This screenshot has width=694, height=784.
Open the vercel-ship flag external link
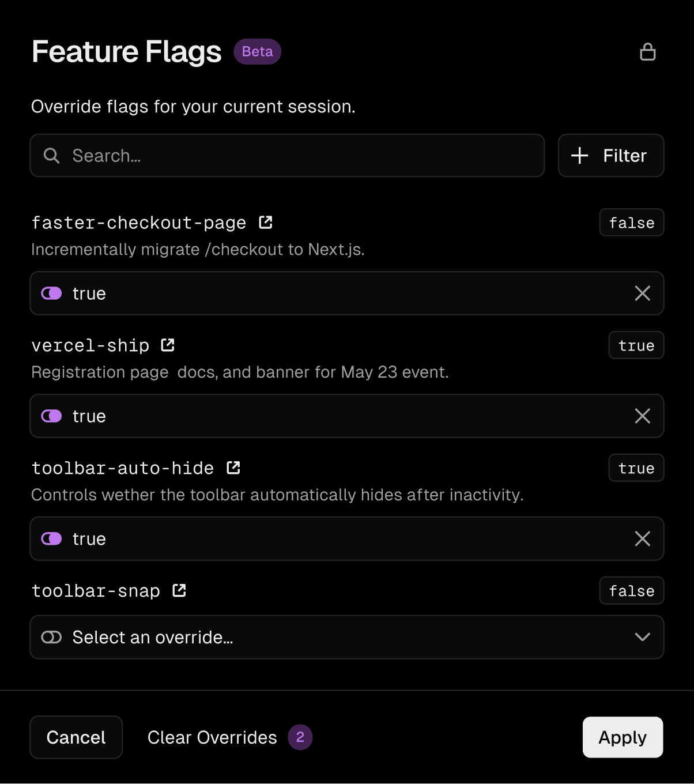click(x=168, y=344)
